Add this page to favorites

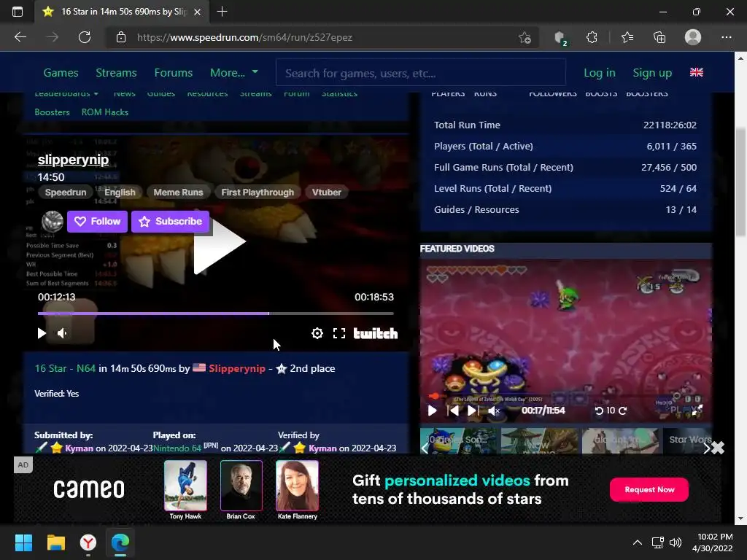tap(525, 38)
